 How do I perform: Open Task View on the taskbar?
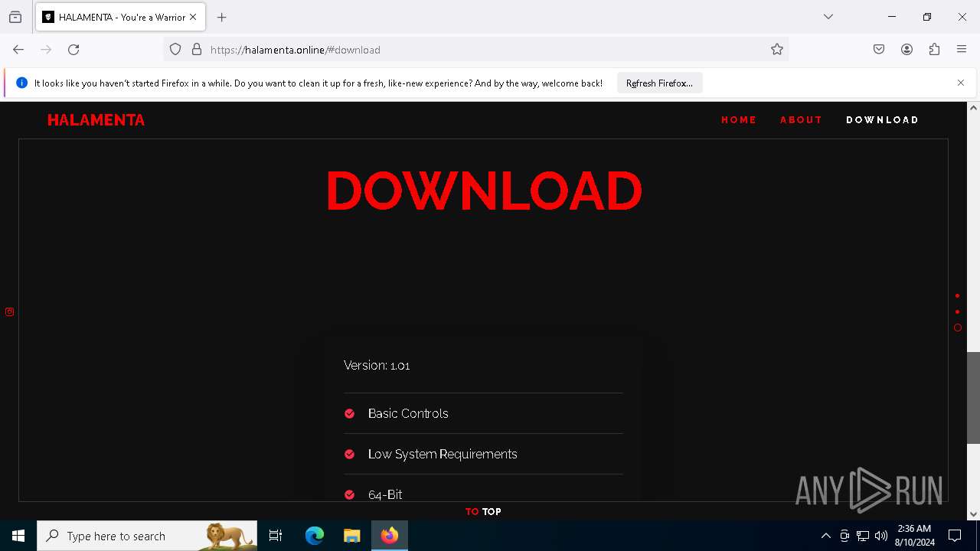coord(276,536)
